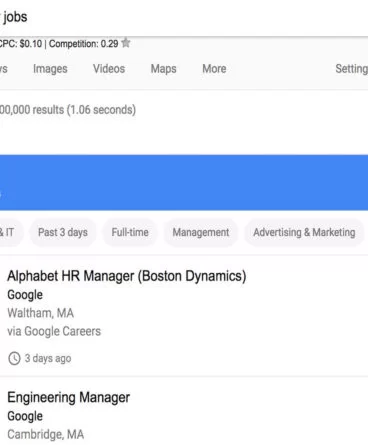Select the partially visible IT filter chip

pyautogui.click(x=10, y=232)
